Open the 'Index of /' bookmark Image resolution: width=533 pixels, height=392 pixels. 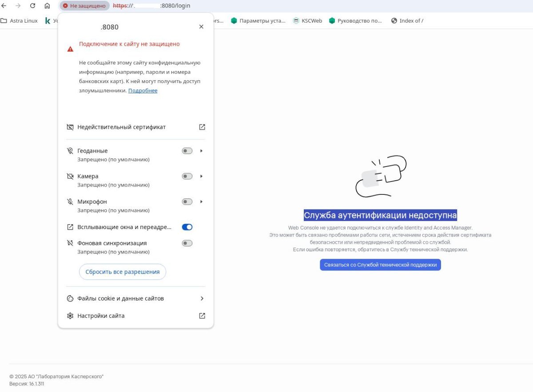pyautogui.click(x=407, y=20)
